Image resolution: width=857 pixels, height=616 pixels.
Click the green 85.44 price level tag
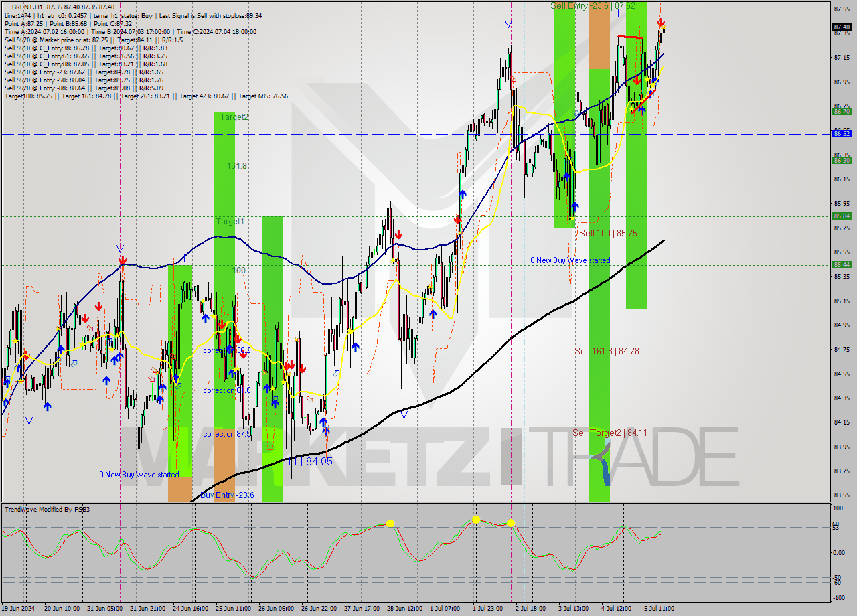click(842, 264)
